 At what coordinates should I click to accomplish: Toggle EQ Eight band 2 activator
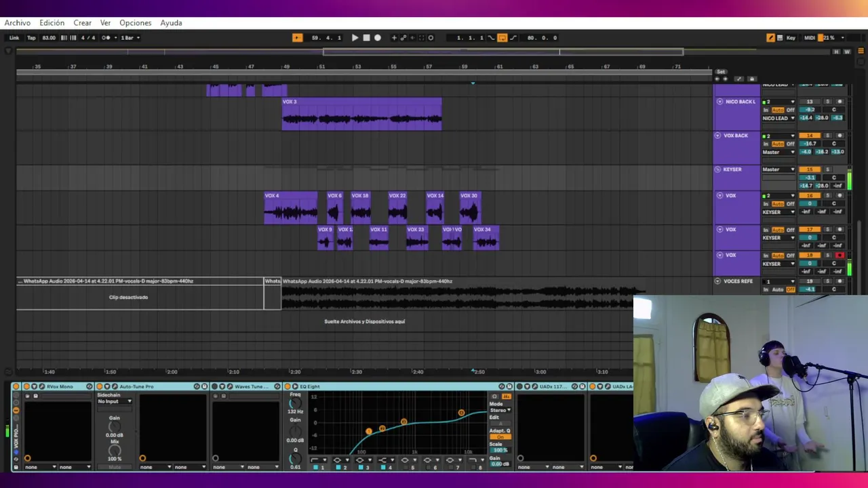click(x=338, y=468)
